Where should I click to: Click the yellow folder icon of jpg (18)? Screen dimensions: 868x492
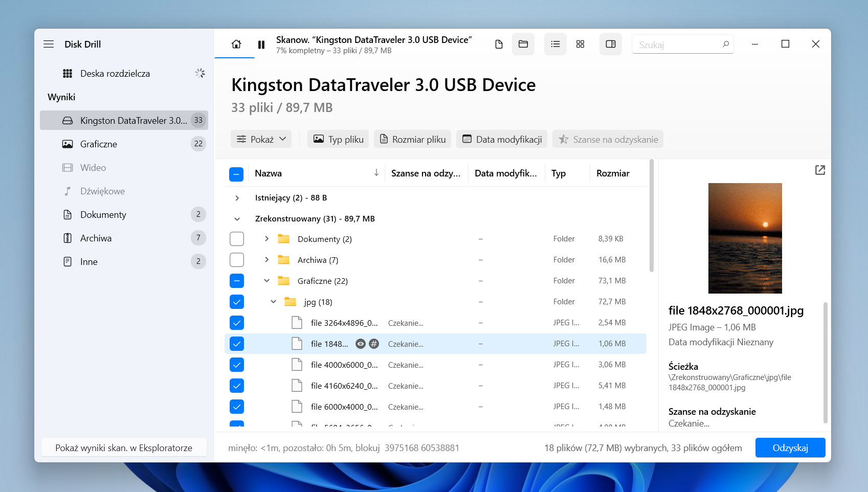coord(290,301)
